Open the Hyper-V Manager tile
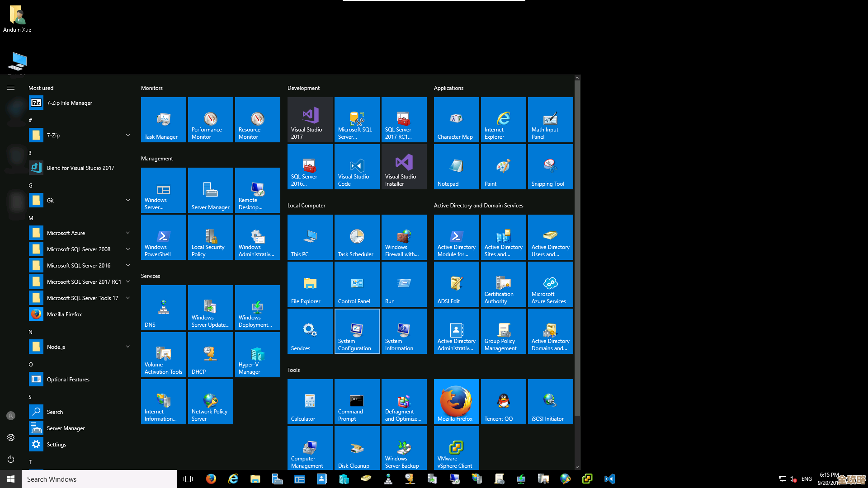Viewport: 868px width, 488px height. click(x=257, y=355)
